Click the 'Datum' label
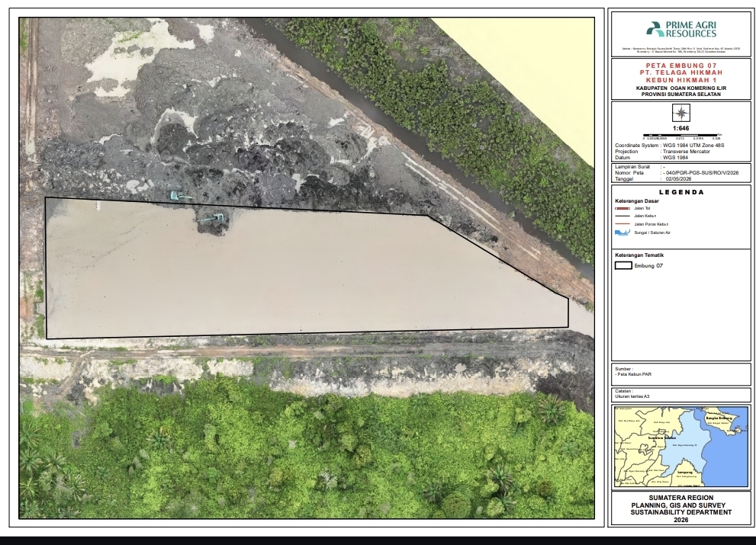Viewport: 756px width, 545px height. [622, 158]
